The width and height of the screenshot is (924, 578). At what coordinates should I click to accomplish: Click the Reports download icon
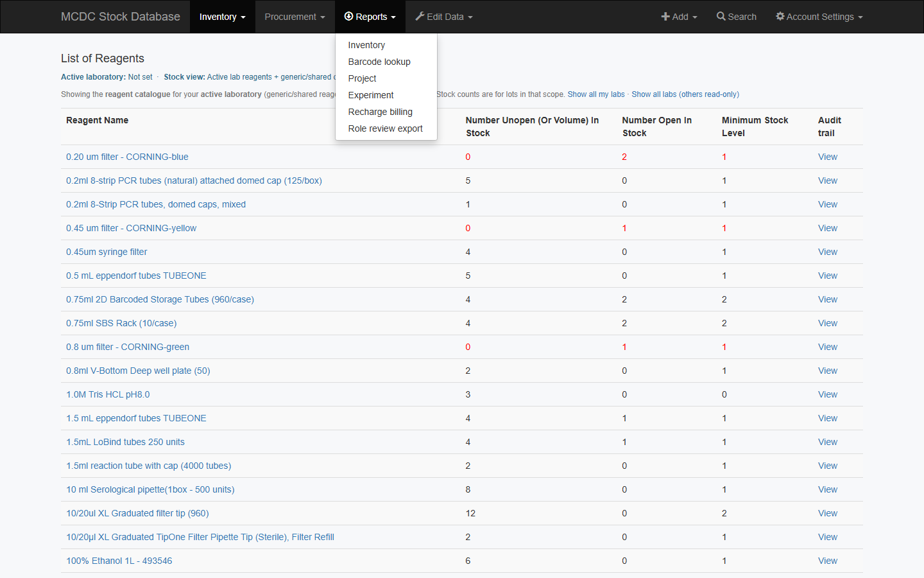click(348, 16)
